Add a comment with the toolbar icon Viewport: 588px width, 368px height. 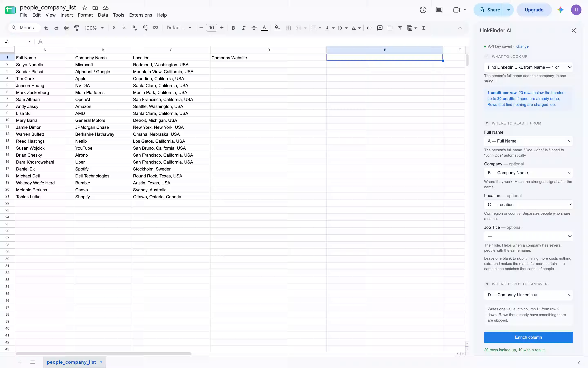(x=380, y=28)
